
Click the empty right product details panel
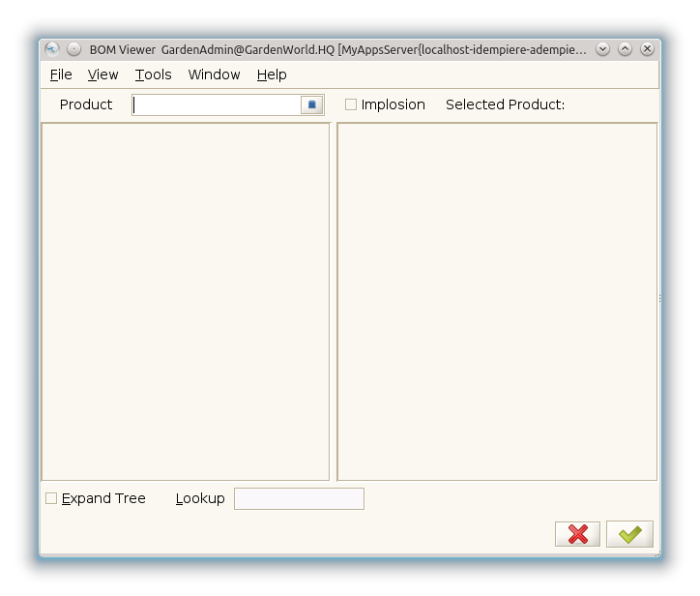point(497,301)
